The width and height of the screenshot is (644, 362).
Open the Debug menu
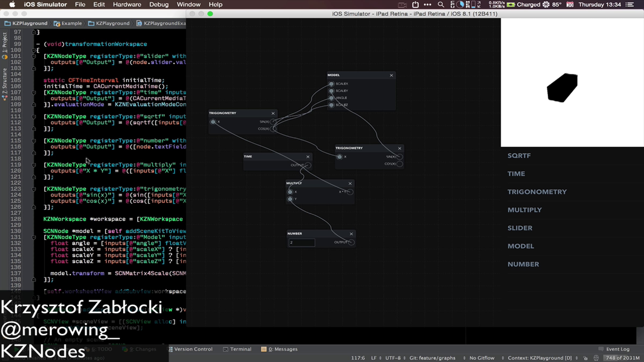pyautogui.click(x=159, y=4)
